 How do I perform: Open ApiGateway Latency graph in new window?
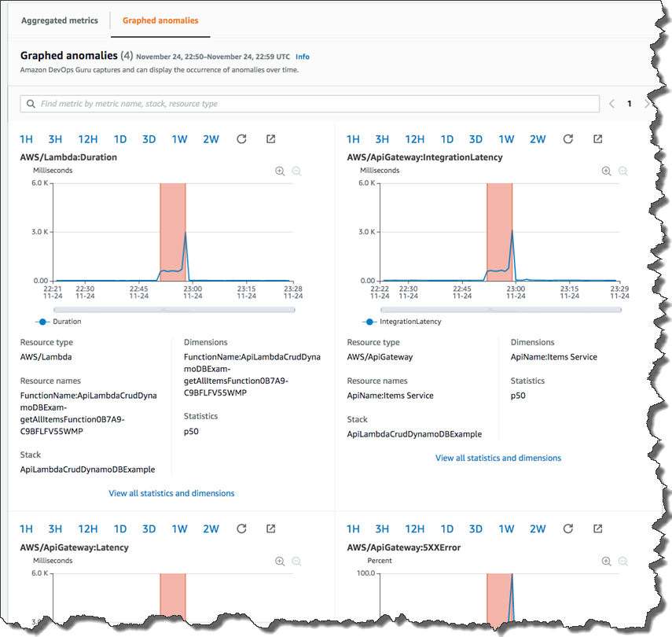(x=271, y=528)
